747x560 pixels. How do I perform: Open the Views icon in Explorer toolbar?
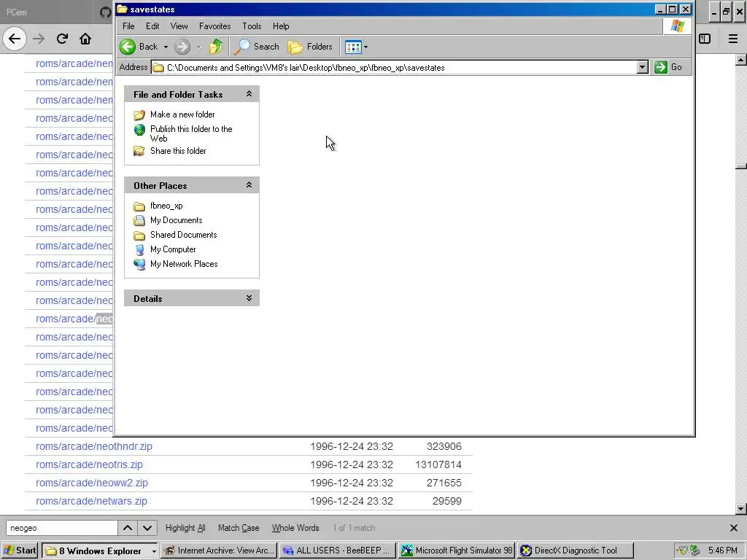point(353,47)
